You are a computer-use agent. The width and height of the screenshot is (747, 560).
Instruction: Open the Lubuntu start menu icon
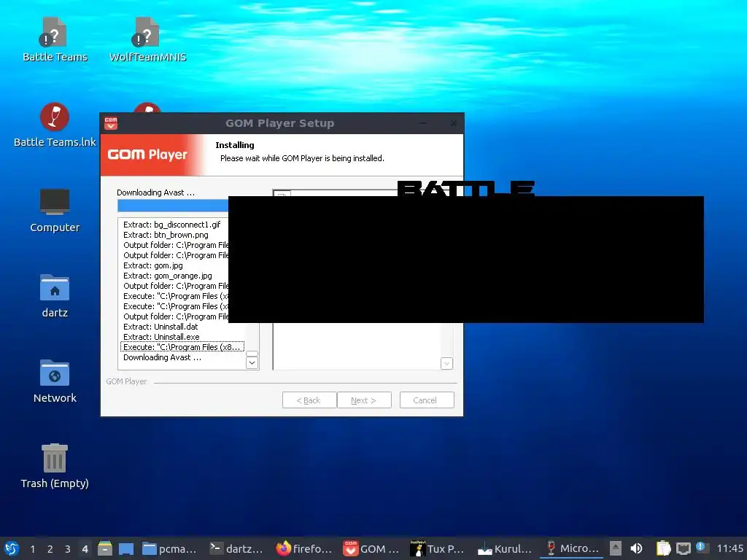coord(12,548)
